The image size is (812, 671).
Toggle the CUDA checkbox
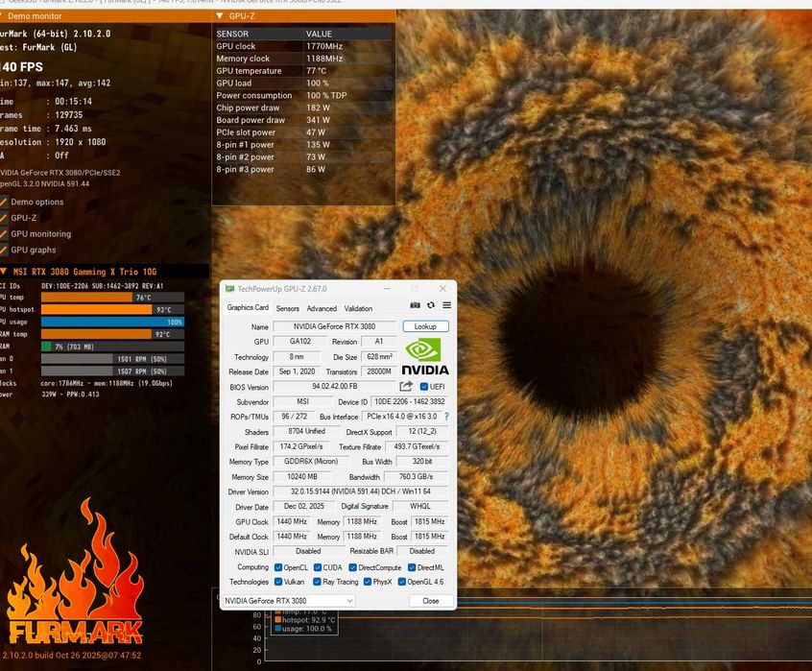pyautogui.click(x=318, y=567)
